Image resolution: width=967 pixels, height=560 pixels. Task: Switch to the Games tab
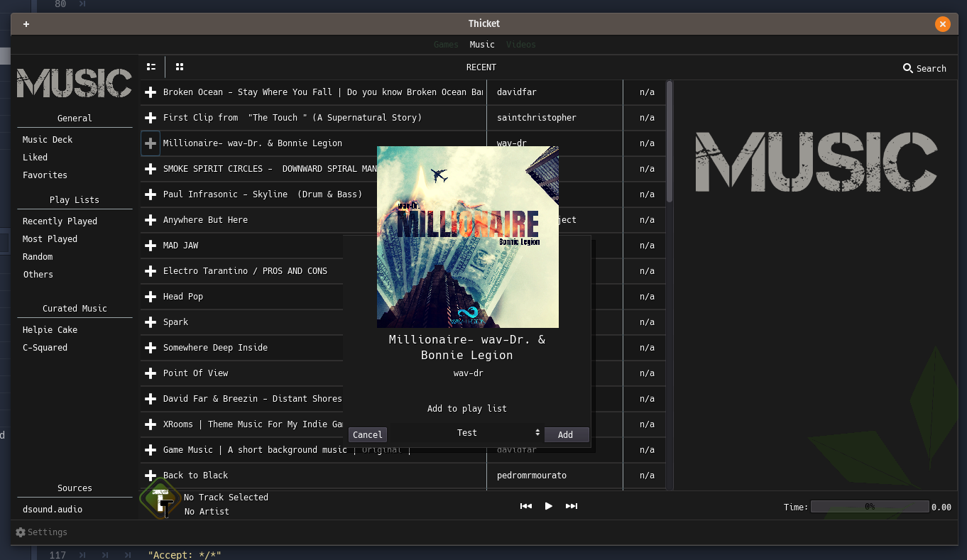click(446, 44)
